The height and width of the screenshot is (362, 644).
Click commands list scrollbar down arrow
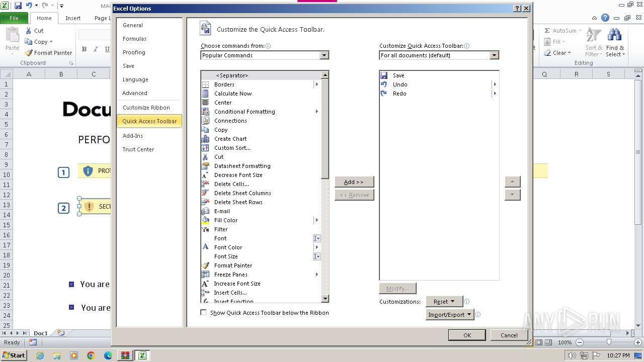pyautogui.click(x=325, y=299)
